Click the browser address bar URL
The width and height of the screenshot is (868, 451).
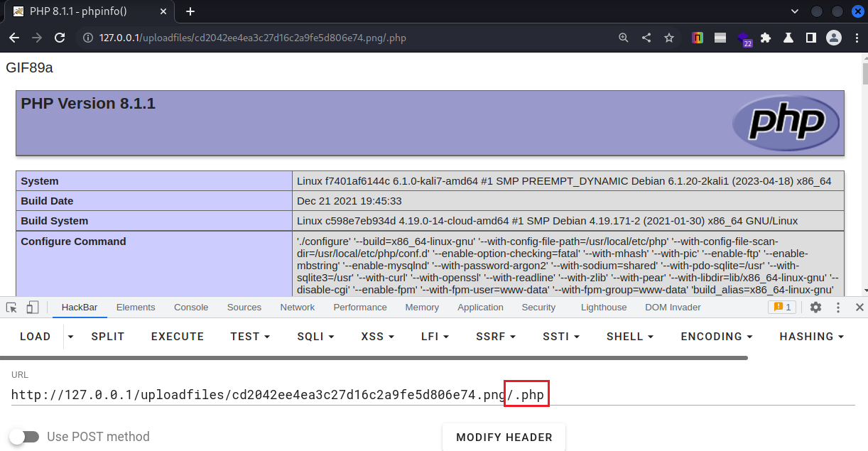click(253, 38)
